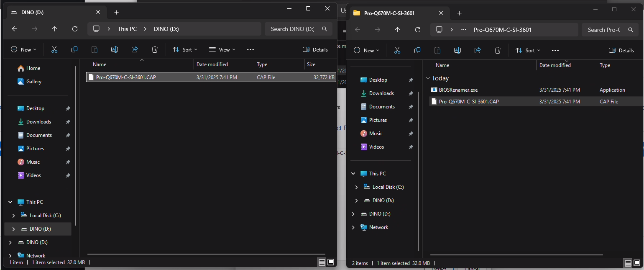Refresh the Pro-Q670M-C-SI-3601 folder window
Viewport: 644px width, 270px height.
tap(417, 30)
